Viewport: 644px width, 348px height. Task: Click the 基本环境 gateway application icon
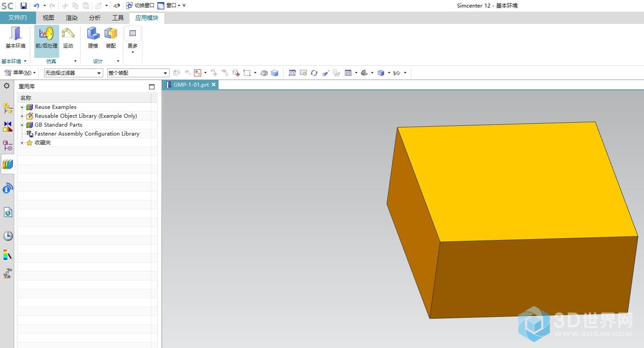point(16,38)
